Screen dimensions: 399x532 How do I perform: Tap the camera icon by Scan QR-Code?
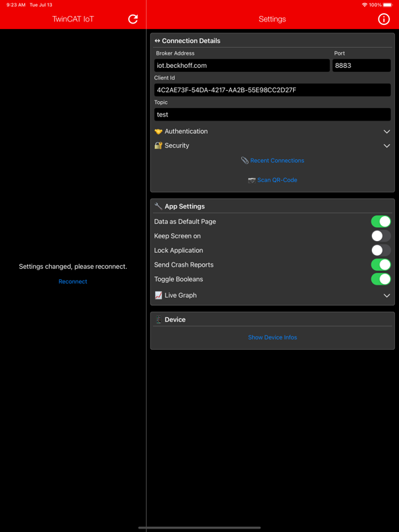(251, 180)
